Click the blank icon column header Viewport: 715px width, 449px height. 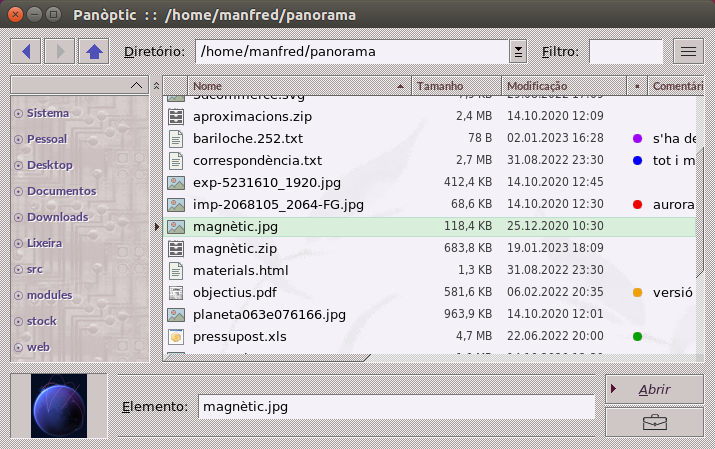[x=176, y=86]
